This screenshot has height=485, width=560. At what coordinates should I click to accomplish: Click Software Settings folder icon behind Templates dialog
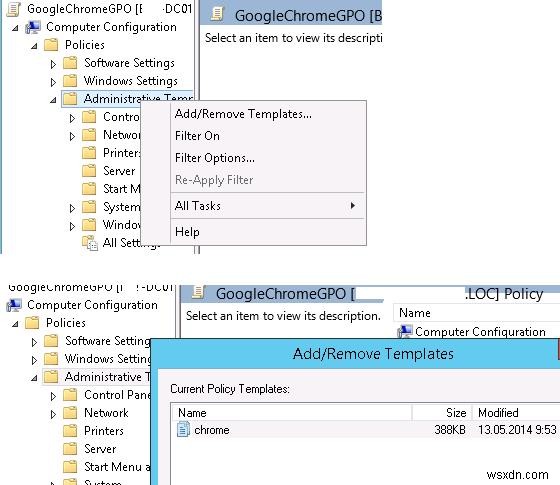coord(51,341)
